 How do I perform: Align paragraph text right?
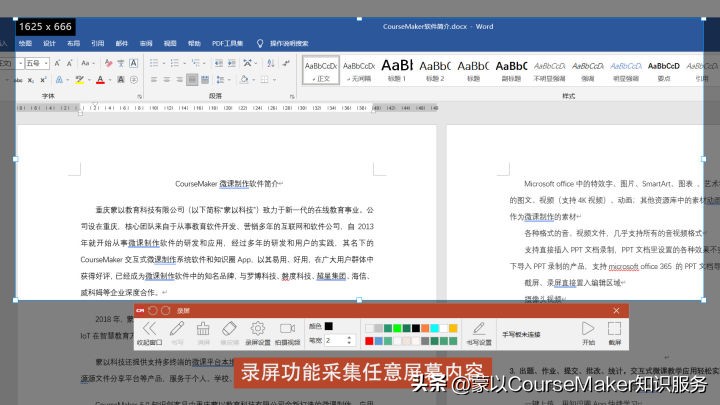coord(179,80)
